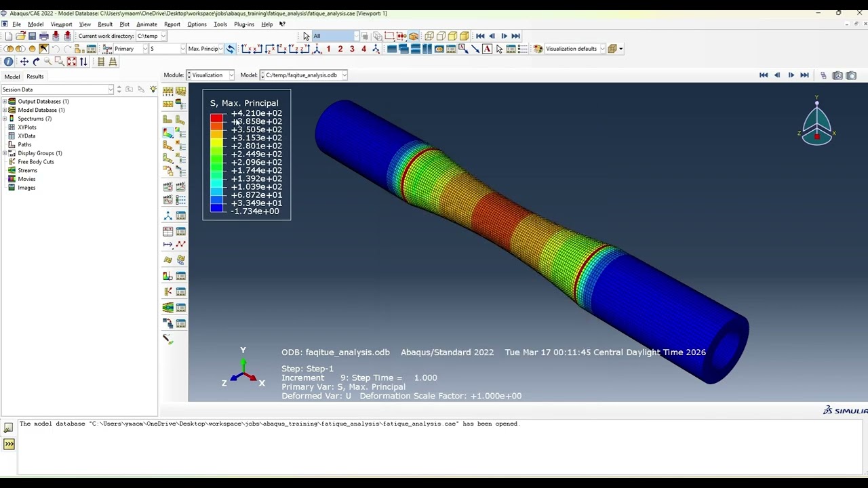
Task: Choose the Box zoom tool
Action: pyautogui.click(x=59, y=62)
